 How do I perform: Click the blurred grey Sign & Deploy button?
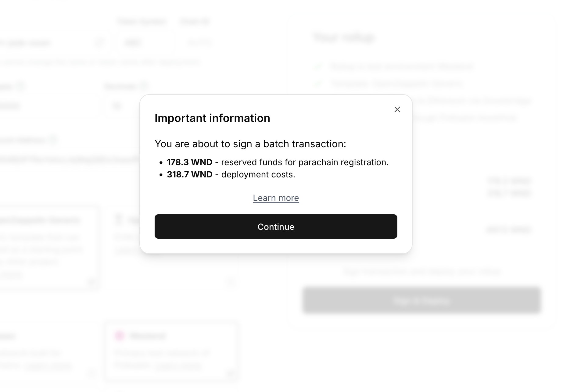coord(421,300)
